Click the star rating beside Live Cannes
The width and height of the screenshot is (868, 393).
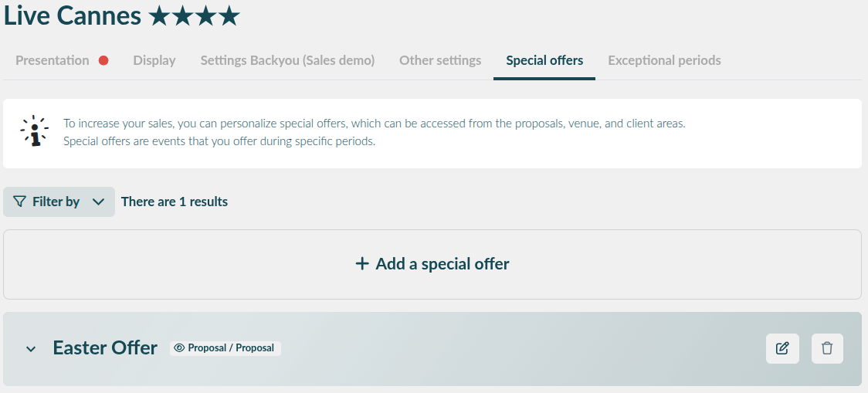coord(194,16)
